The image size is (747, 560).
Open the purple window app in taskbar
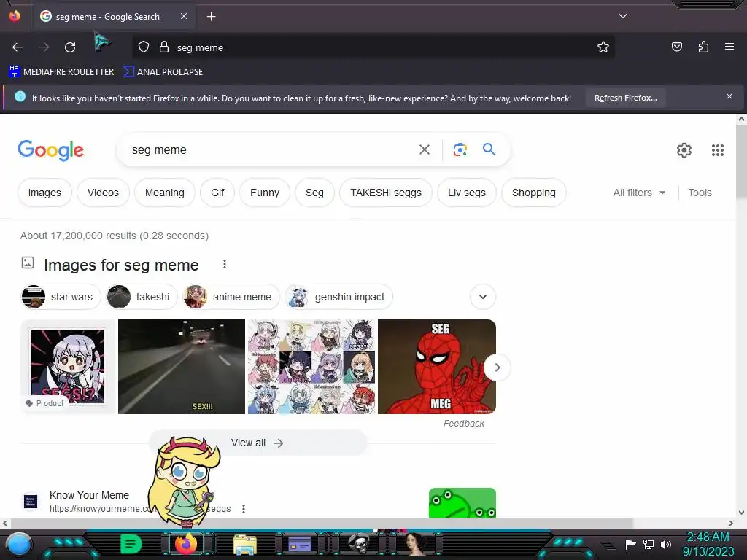(300, 544)
